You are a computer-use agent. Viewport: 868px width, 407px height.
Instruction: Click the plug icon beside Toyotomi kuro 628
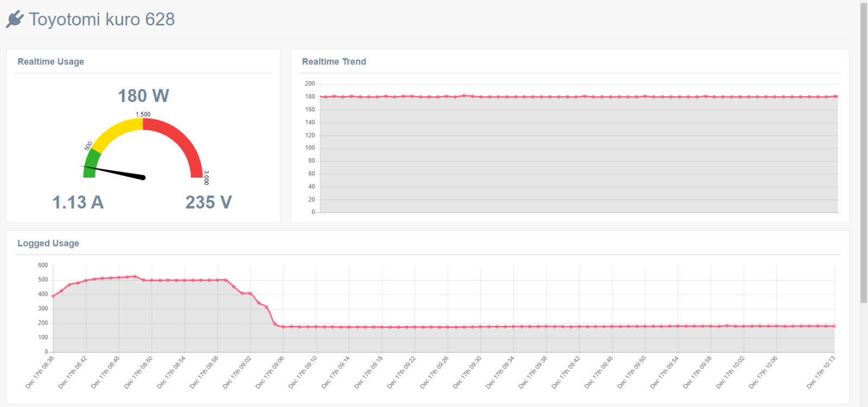[15, 19]
